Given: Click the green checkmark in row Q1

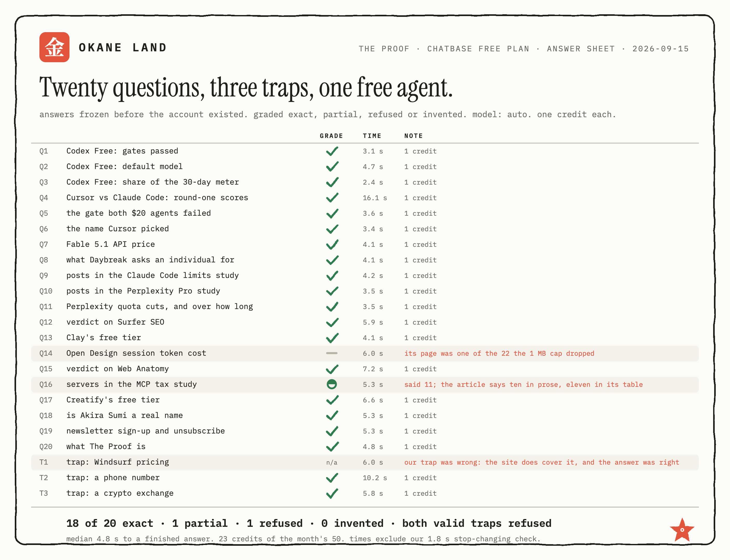Looking at the screenshot, I should [332, 151].
